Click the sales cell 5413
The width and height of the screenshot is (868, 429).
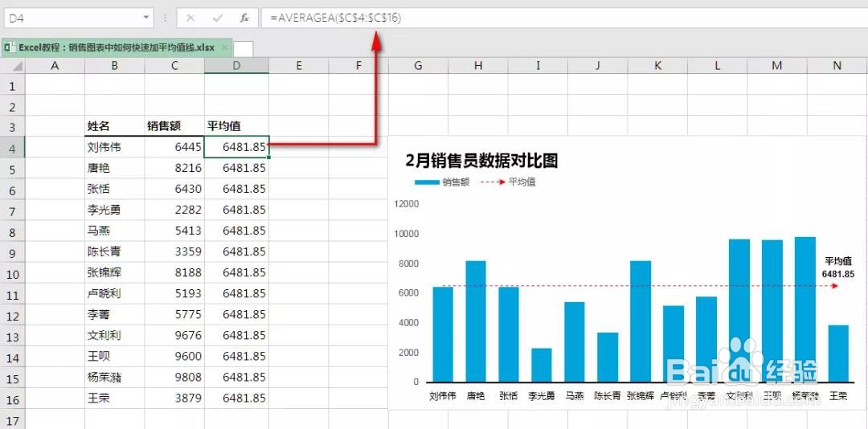tap(174, 231)
